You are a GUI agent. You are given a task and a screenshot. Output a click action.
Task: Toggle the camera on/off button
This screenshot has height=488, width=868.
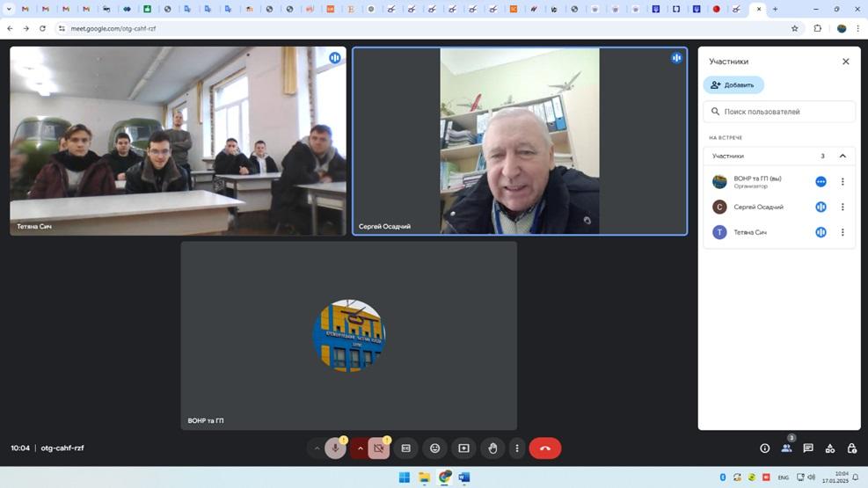pos(379,448)
